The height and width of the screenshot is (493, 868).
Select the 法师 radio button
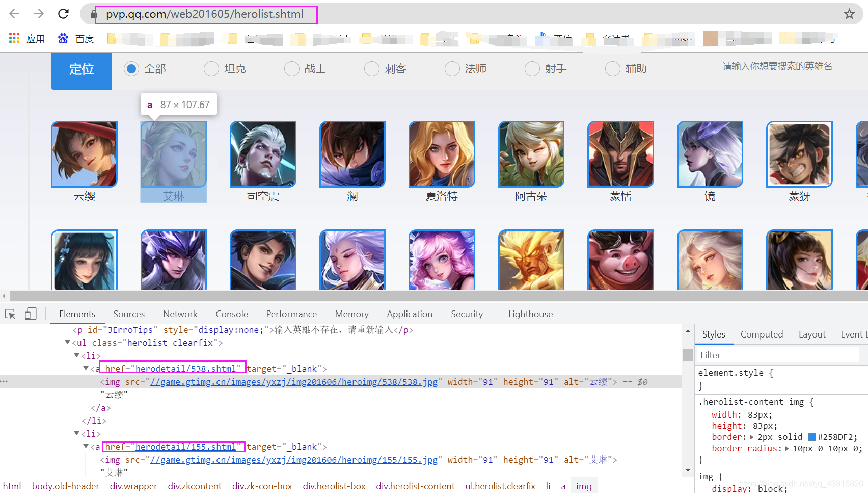click(x=452, y=68)
